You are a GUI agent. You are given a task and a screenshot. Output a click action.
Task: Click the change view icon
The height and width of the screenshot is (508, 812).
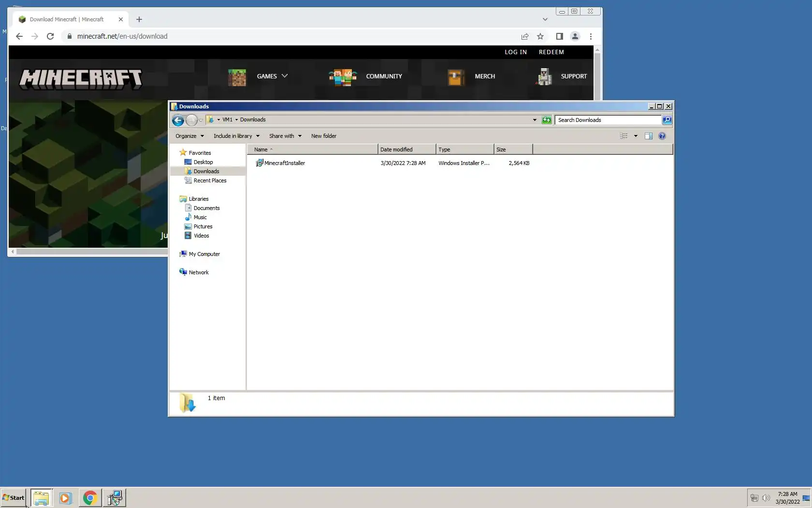tap(624, 136)
